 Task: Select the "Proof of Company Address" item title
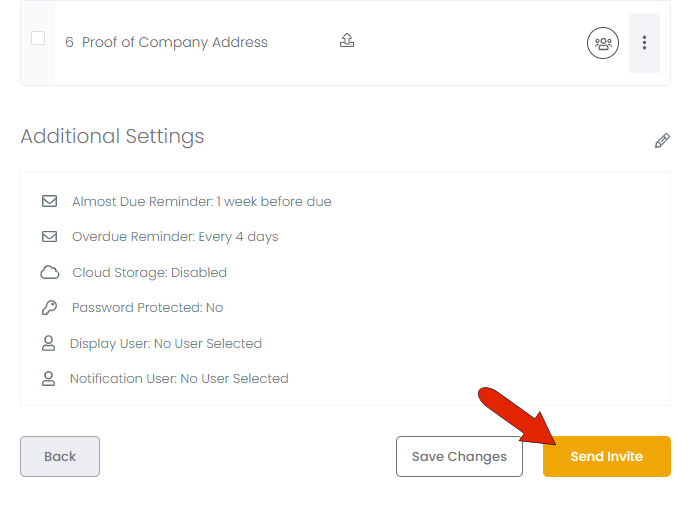click(175, 42)
